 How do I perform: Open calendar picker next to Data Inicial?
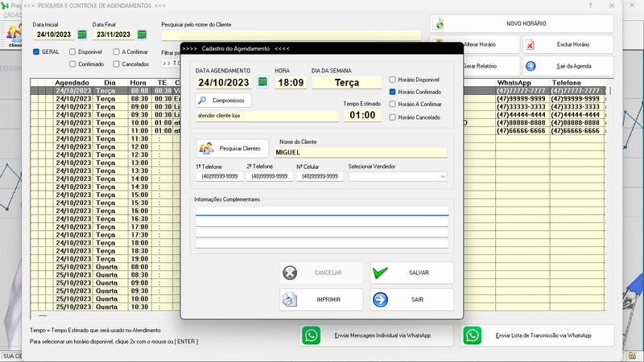click(82, 35)
